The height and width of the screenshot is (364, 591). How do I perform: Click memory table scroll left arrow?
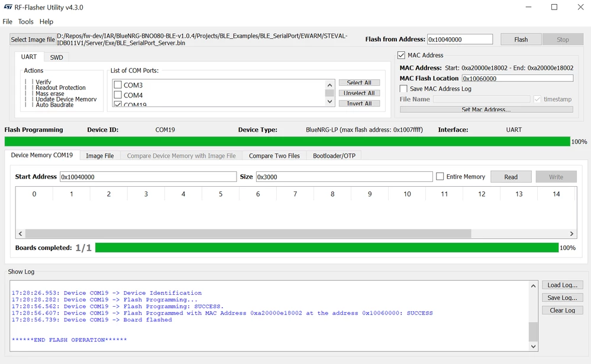click(20, 234)
